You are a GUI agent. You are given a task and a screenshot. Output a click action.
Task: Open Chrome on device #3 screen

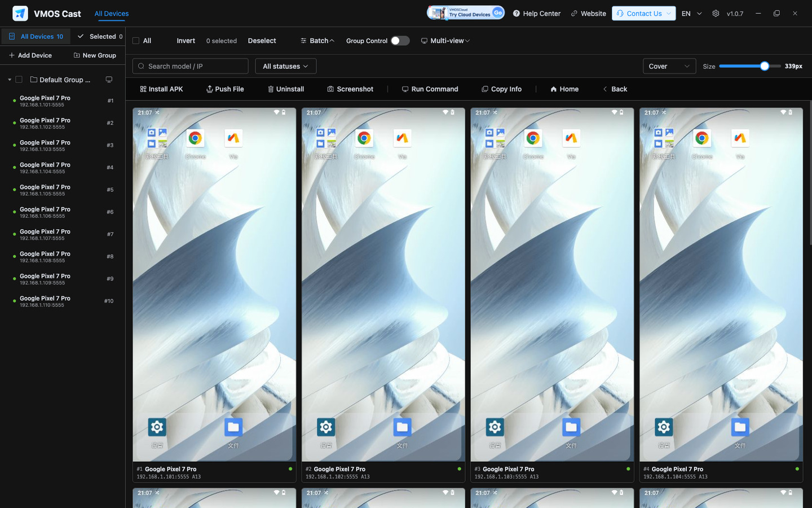click(x=533, y=138)
